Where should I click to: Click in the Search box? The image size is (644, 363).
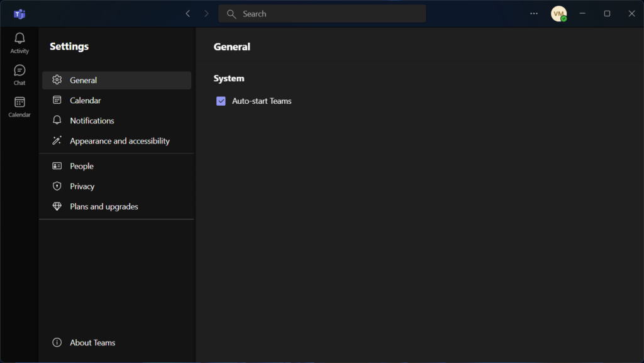(322, 14)
